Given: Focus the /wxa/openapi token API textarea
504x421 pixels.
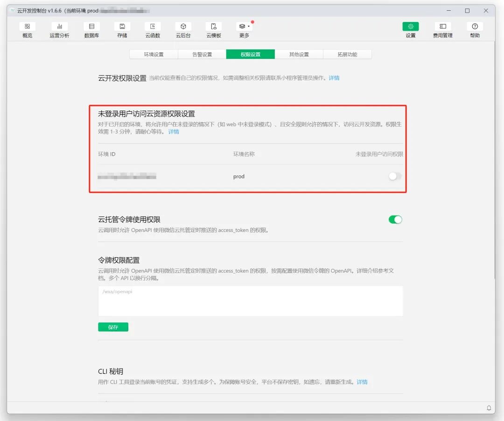Looking at the screenshot, I should [x=251, y=301].
